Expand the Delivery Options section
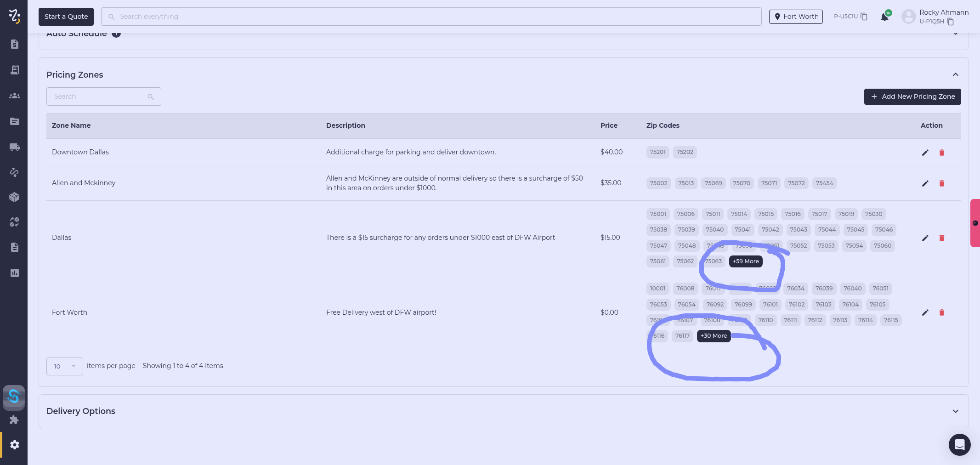 (x=955, y=411)
